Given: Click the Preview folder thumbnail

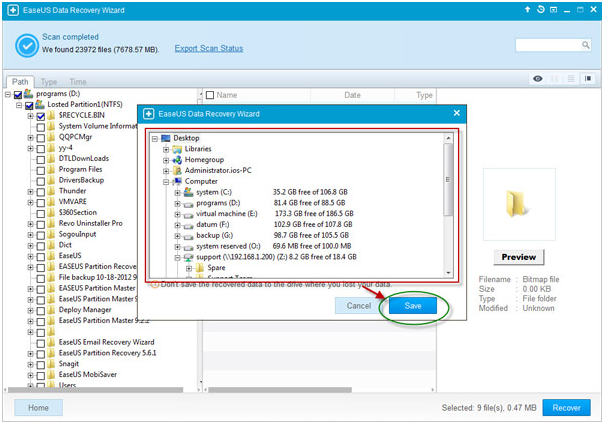Looking at the screenshot, I should pyautogui.click(x=519, y=204).
